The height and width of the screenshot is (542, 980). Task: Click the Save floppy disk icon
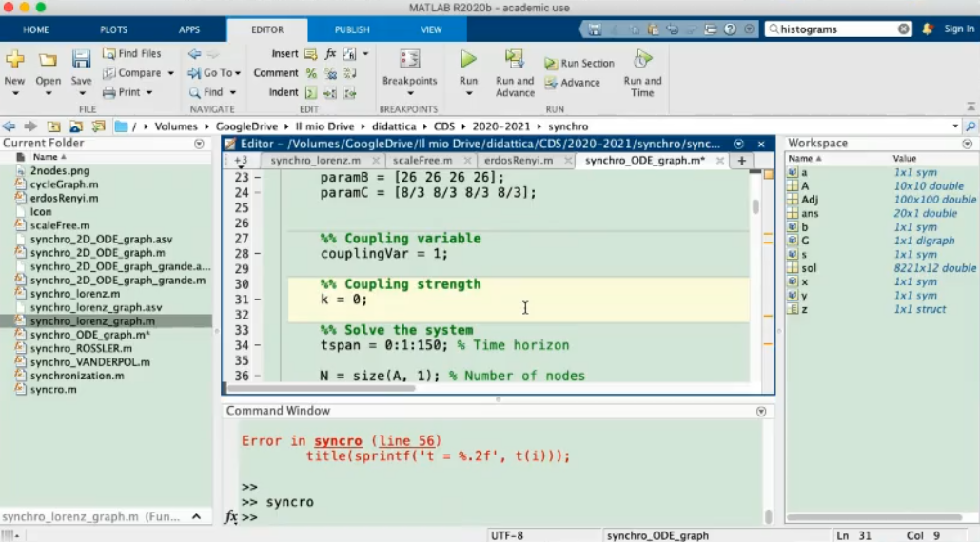(82, 60)
